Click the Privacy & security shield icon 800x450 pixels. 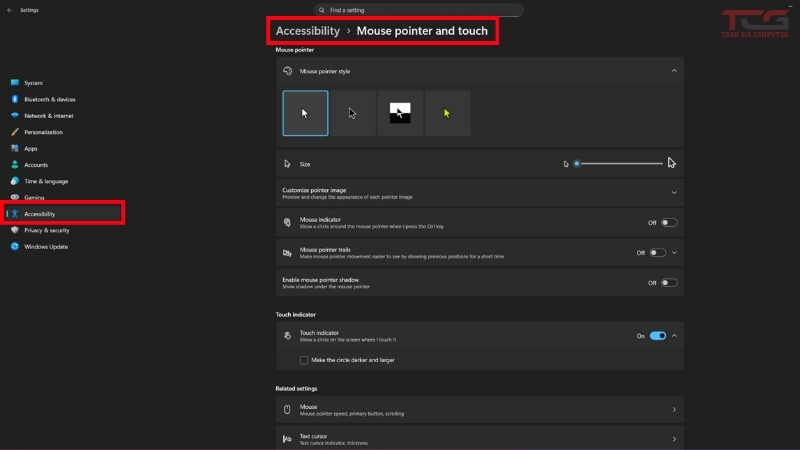pyautogui.click(x=14, y=230)
